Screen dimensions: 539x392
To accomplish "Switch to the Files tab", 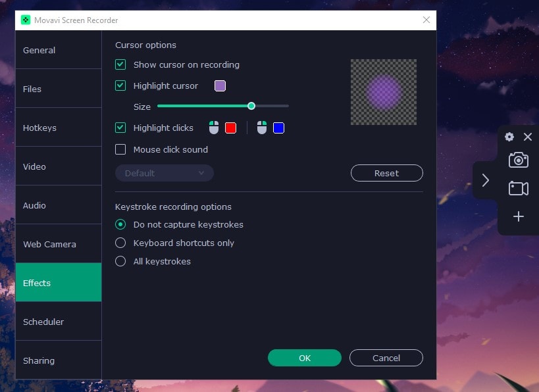I will (59, 89).
